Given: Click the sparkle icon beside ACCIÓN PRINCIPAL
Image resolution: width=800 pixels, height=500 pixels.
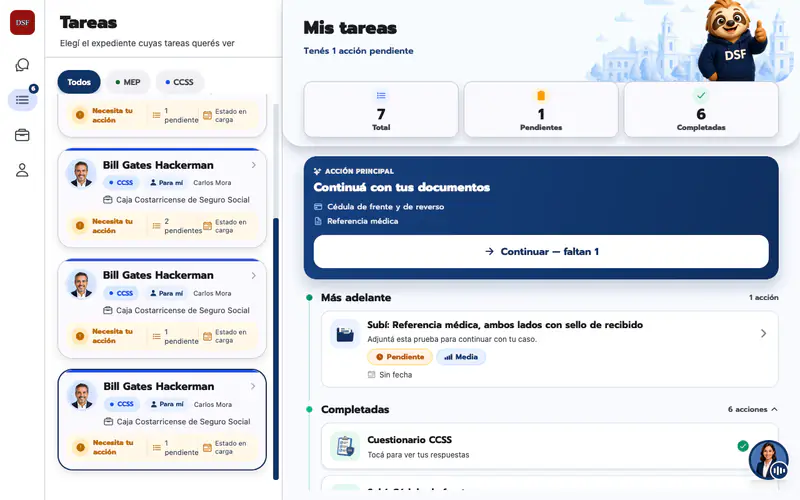Looking at the screenshot, I should point(317,171).
